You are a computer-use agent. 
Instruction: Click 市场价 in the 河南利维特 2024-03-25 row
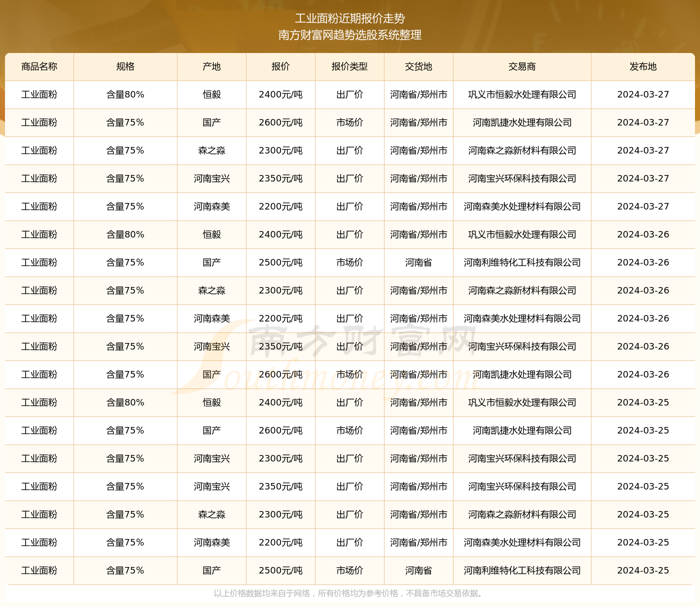[349, 570]
